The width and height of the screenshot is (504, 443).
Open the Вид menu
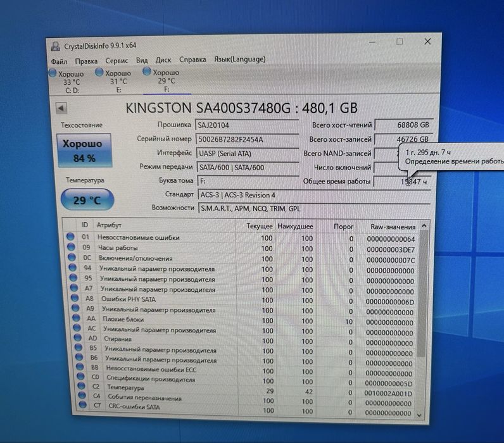coord(142,60)
